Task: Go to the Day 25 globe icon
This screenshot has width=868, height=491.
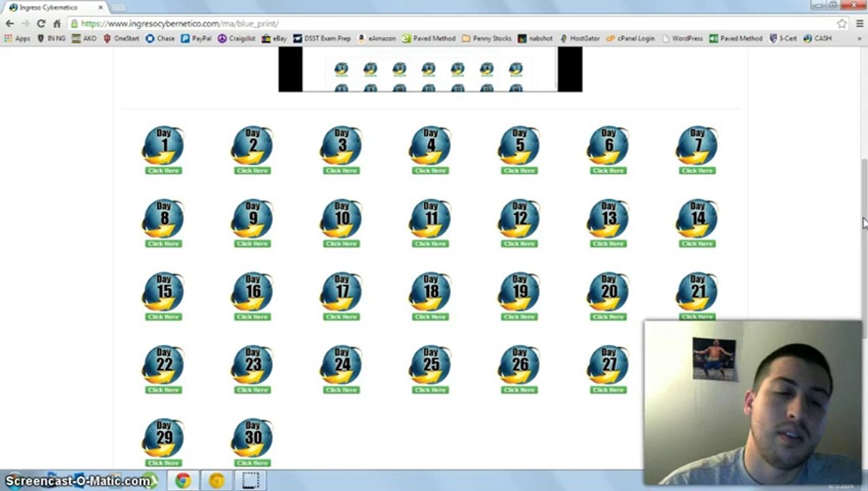Action: (431, 364)
